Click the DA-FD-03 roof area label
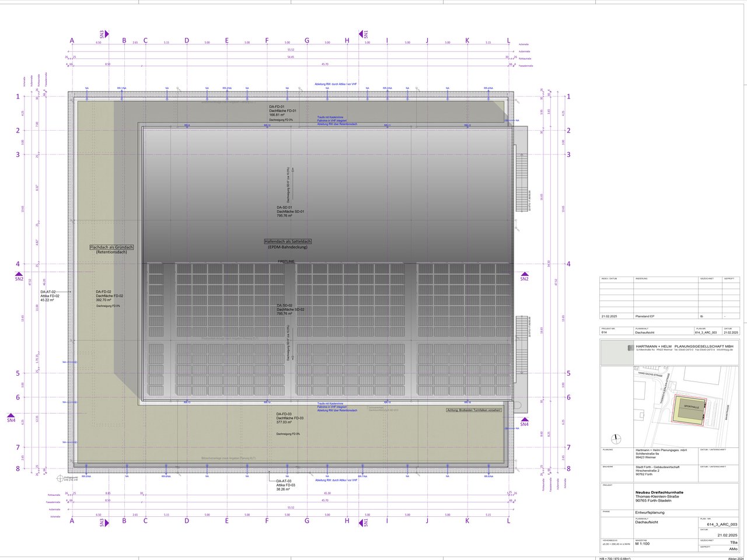Image resolution: width=747 pixels, height=560 pixels. 285,414
